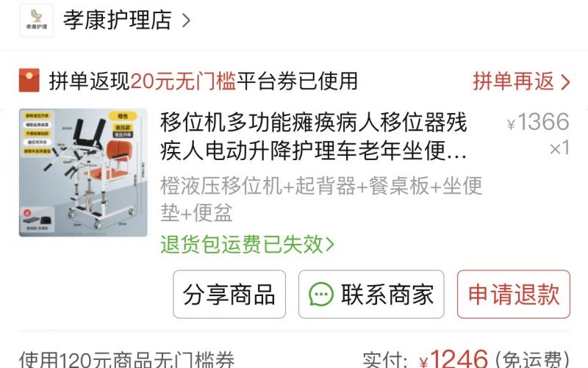Tap the green chat bubble icon

(x=321, y=294)
